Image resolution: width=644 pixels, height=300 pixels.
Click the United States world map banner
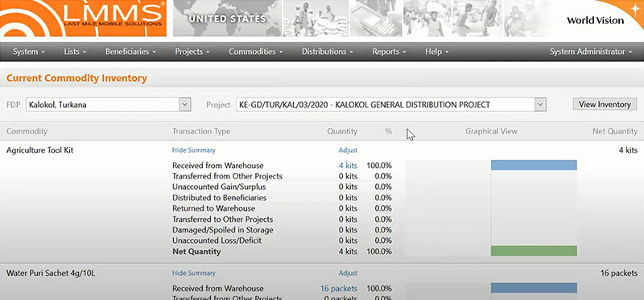click(x=227, y=18)
